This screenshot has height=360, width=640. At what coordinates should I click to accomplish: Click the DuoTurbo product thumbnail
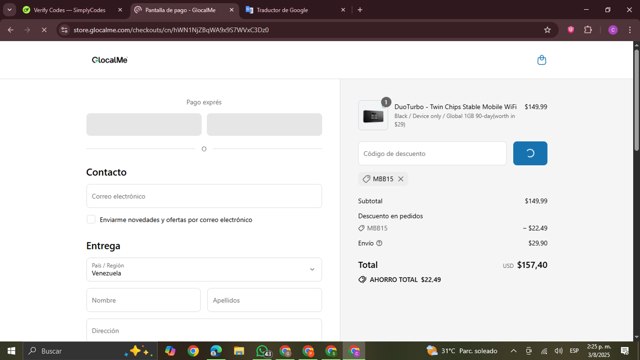373,116
